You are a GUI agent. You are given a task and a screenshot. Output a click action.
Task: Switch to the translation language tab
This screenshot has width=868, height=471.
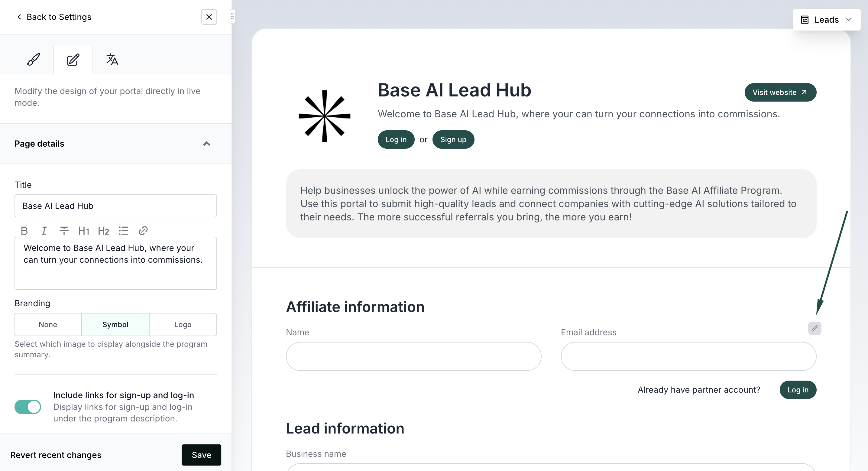112,59
